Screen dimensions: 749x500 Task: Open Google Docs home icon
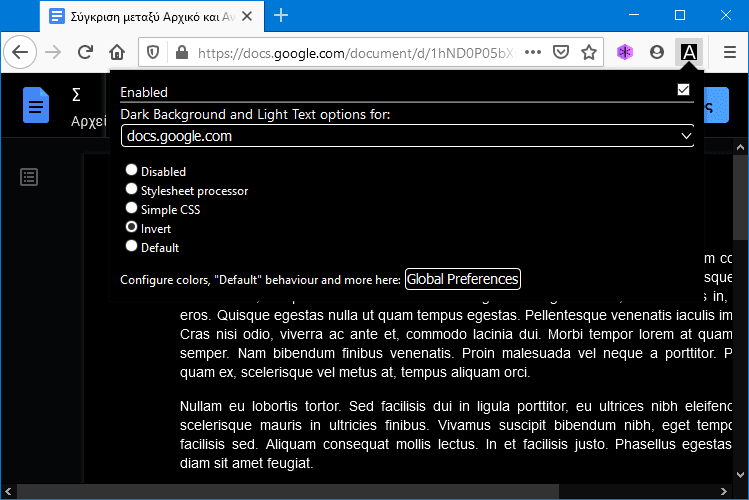36,105
